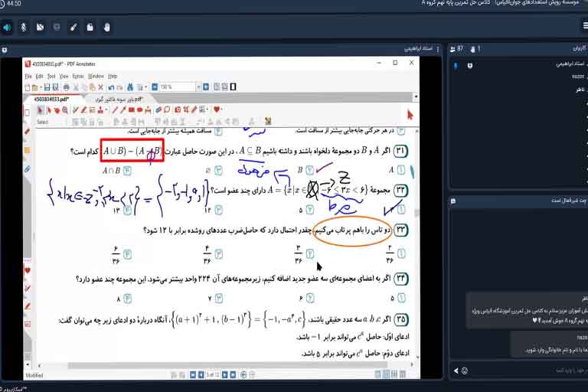This screenshot has height=392, width=588.
Task: Click the page number field in status bar
Action: click(211, 375)
